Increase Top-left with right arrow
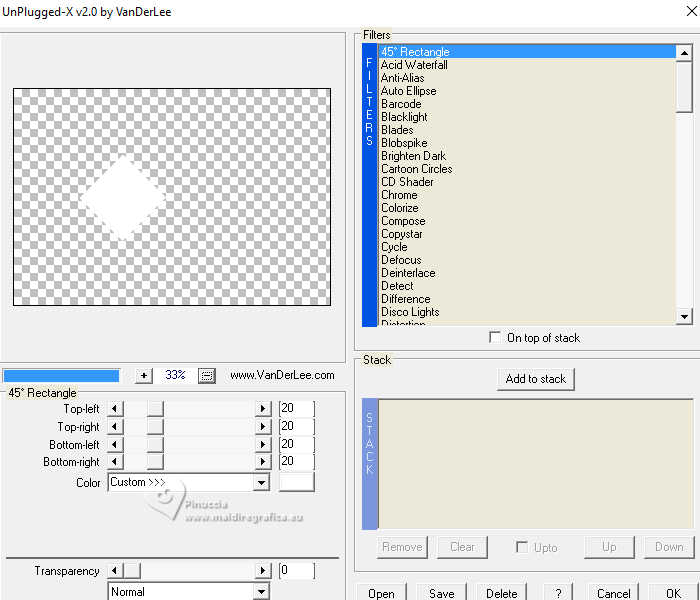 [262, 408]
